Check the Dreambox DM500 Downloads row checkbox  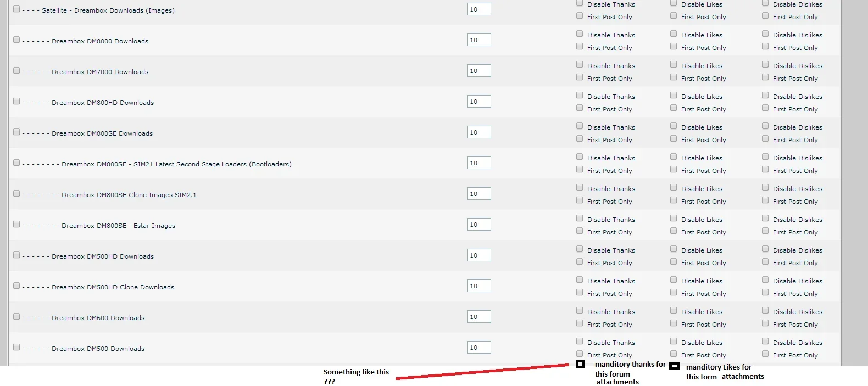click(x=16, y=347)
